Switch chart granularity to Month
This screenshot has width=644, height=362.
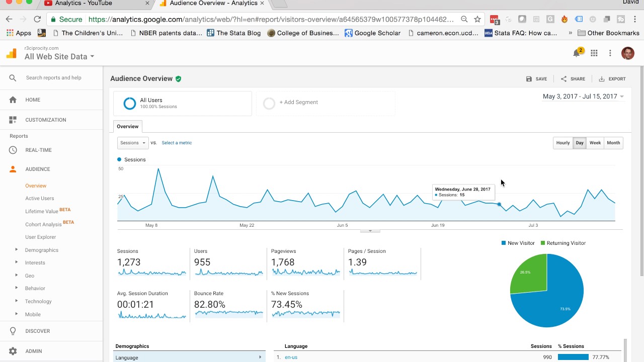pos(613,143)
